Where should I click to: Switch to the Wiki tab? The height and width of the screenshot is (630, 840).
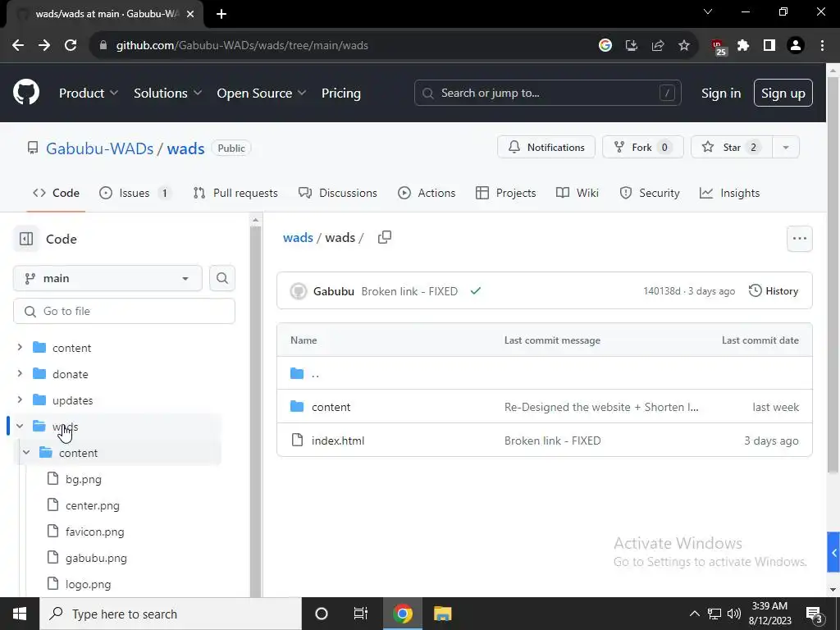(x=577, y=193)
